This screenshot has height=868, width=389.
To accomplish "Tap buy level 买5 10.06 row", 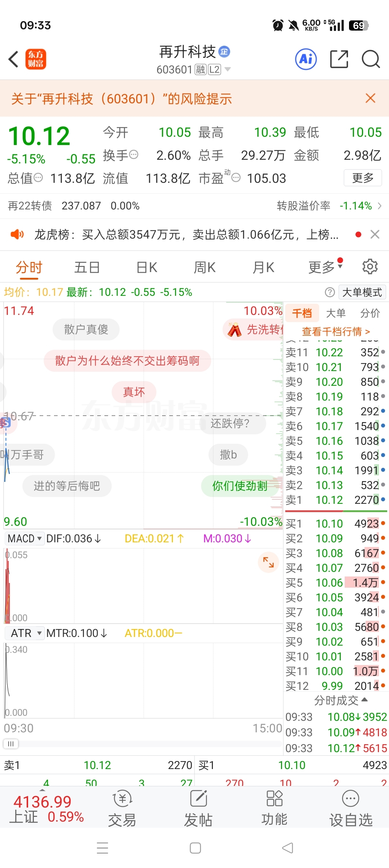I will (336, 583).
